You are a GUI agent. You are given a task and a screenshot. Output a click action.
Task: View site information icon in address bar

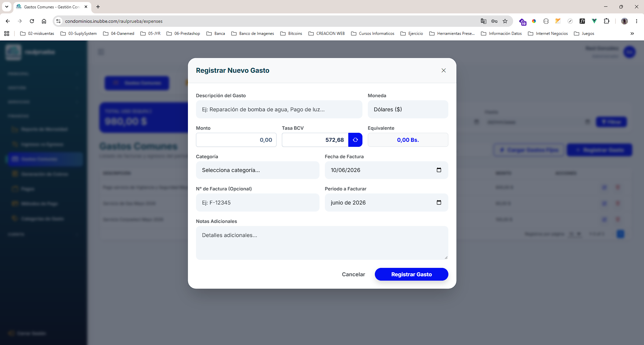[x=58, y=21]
